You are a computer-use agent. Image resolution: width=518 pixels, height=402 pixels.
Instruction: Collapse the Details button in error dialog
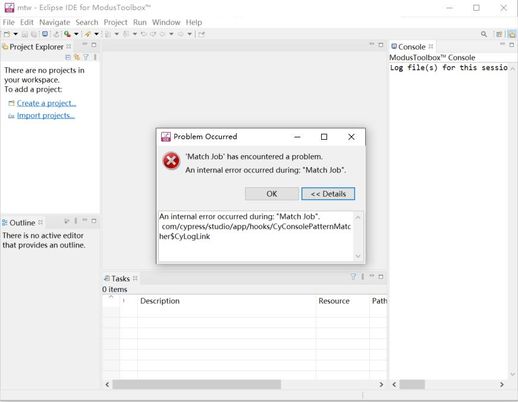click(328, 194)
